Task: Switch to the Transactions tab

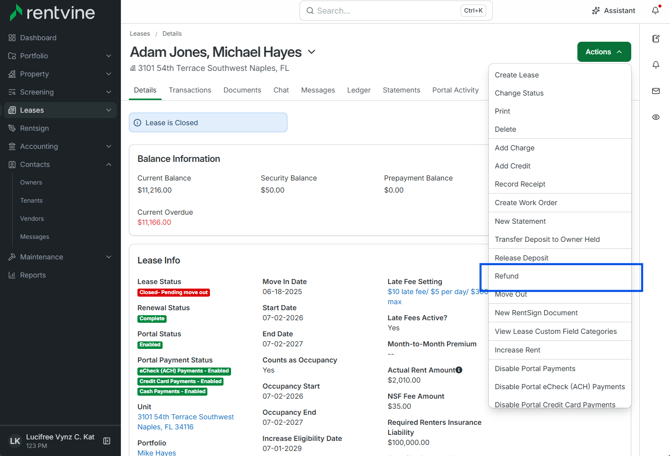Action: click(x=190, y=90)
